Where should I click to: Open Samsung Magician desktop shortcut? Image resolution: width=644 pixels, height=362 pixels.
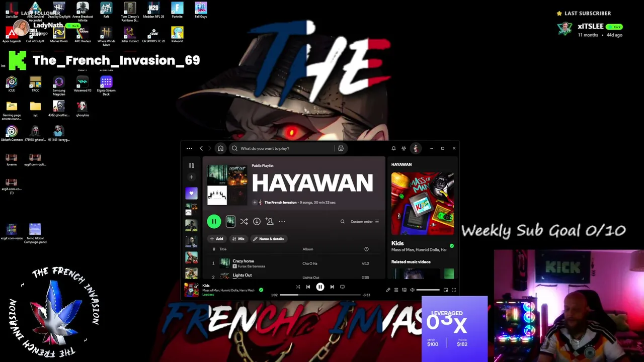point(59,85)
